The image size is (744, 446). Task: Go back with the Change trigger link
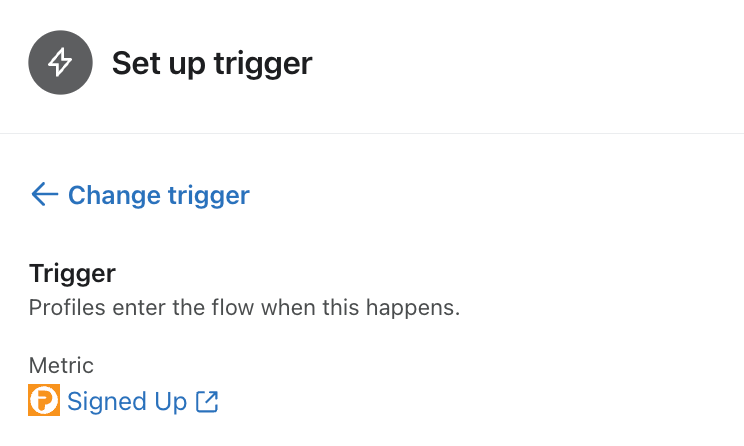158,195
